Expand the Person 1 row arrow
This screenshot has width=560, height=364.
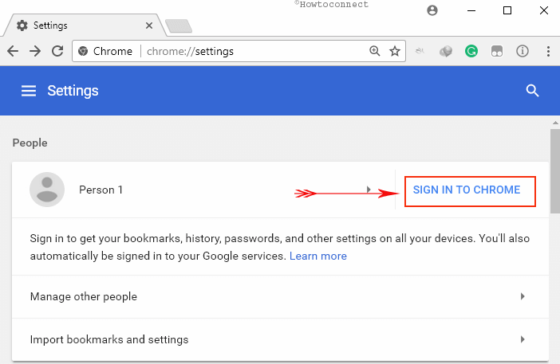point(369,189)
